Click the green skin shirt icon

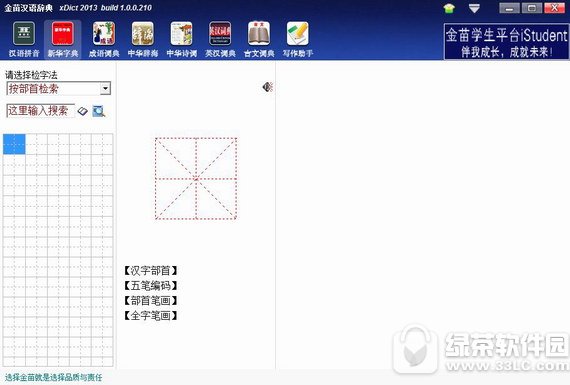click(449, 8)
